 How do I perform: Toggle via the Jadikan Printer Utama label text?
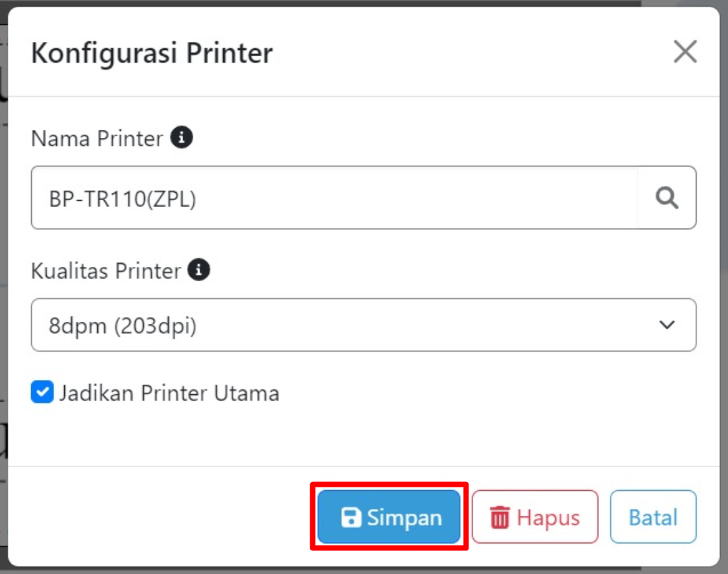pos(170,393)
